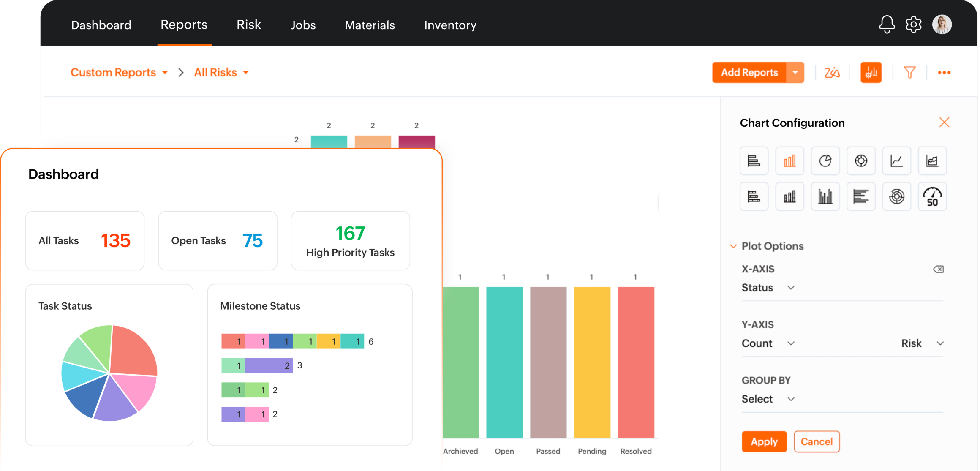Open the filter icon next to chart settings

tap(909, 72)
